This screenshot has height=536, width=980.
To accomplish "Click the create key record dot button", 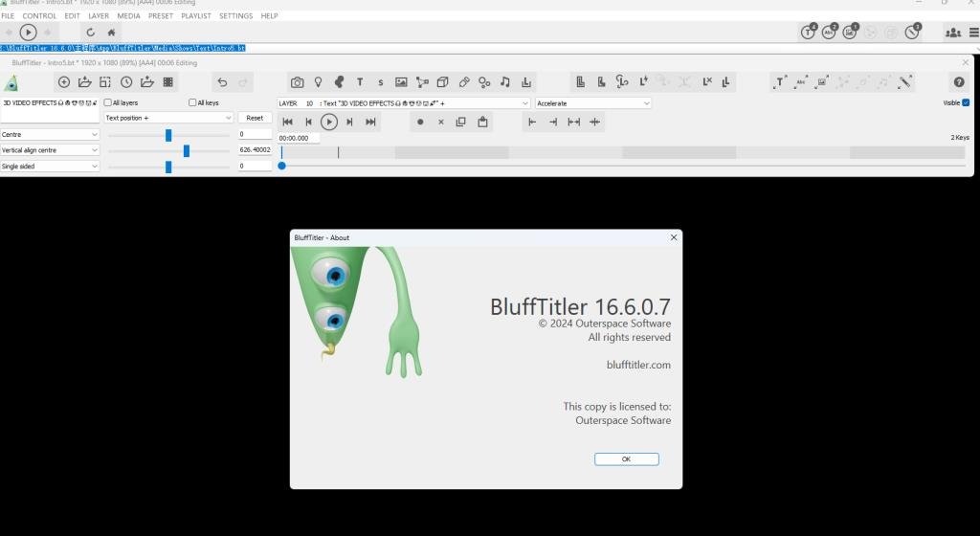I will point(420,122).
